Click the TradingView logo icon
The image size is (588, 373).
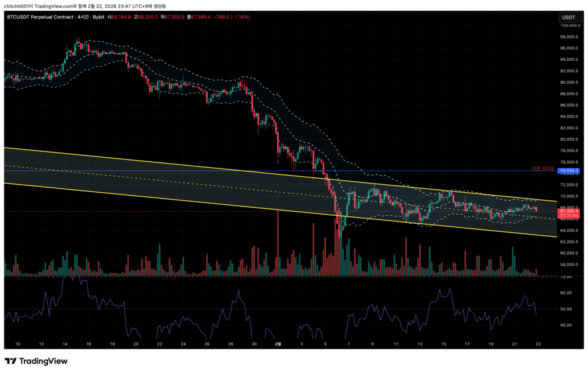[10, 361]
